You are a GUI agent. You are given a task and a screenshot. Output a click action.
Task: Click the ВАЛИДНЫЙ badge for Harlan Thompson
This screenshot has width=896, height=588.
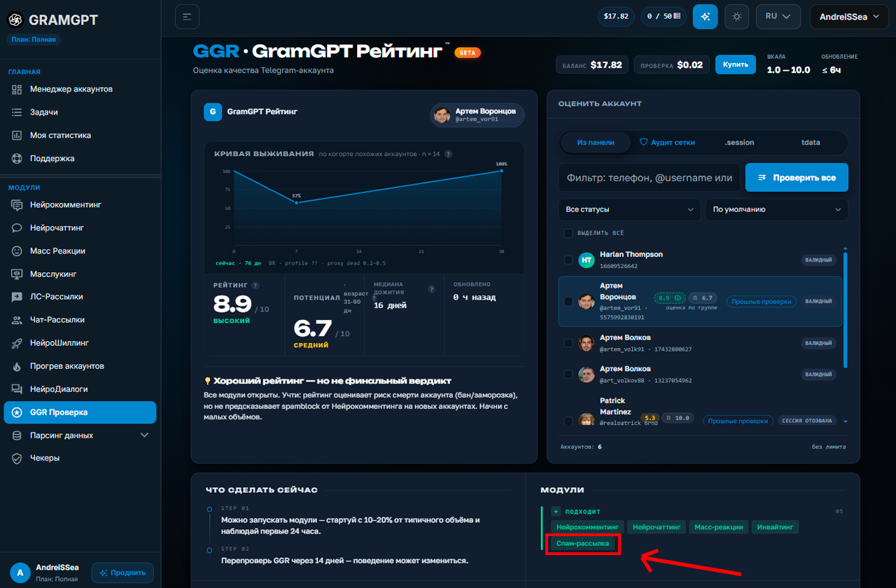[x=818, y=260]
